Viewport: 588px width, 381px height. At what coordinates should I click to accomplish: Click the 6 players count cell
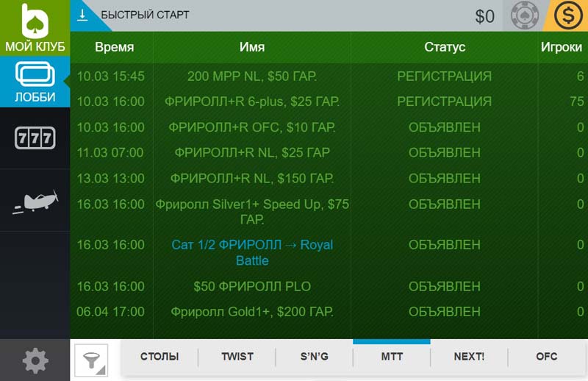point(580,76)
